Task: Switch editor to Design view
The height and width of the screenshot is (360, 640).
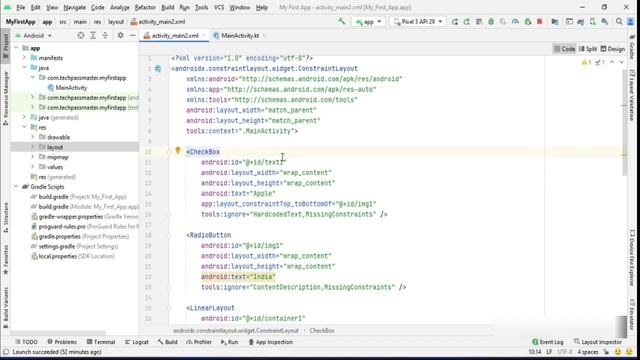Action: point(613,49)
